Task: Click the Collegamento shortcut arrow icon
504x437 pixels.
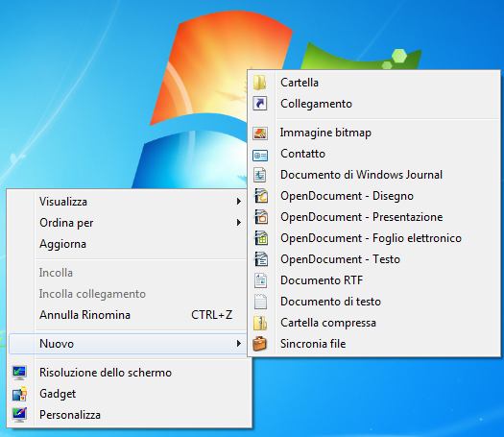Action: pyautogui.click(x=260, y=104)
